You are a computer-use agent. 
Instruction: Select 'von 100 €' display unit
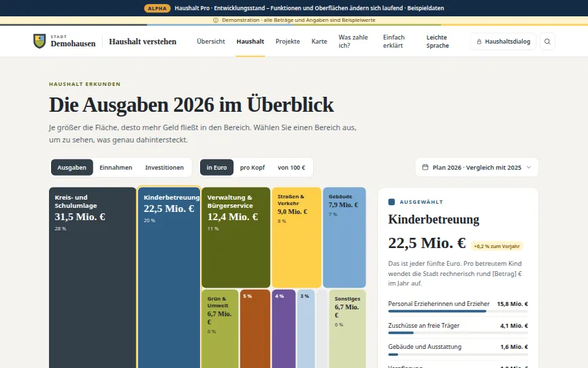[x=291, y=168]
